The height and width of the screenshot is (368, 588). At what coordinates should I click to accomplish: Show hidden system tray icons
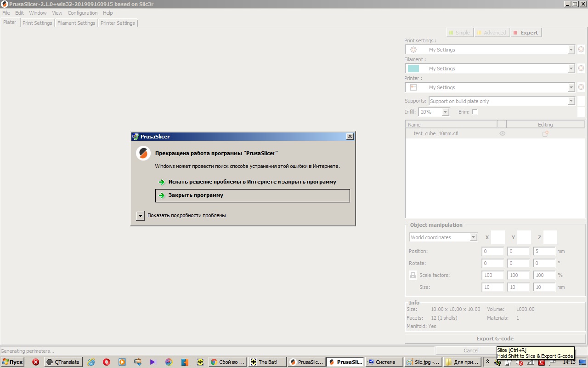tap(488, 362)
